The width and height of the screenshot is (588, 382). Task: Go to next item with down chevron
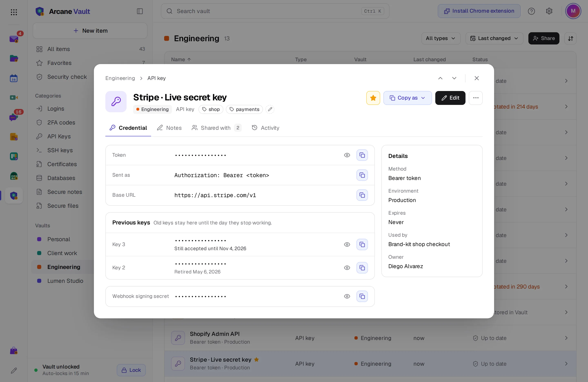click(x=454, y=78)
